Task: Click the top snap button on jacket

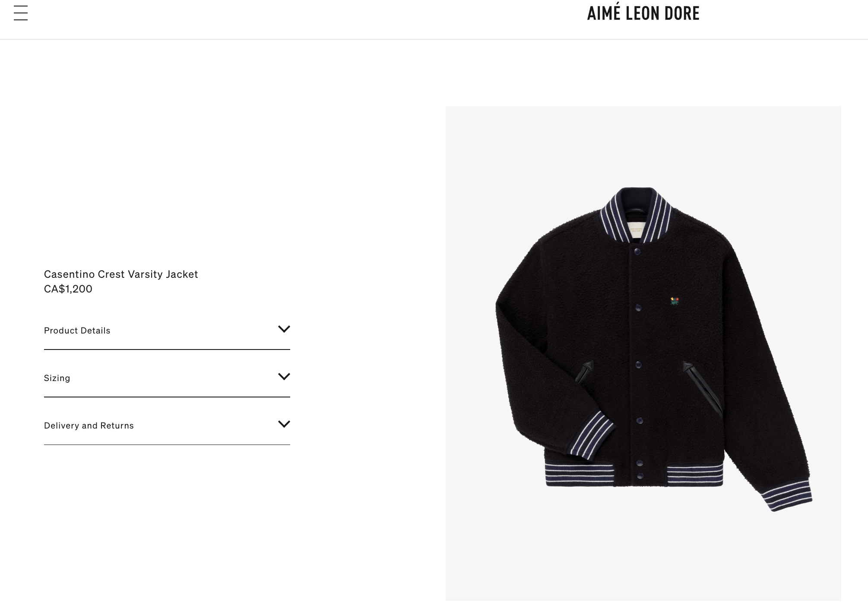Action: tap(637, 251)
